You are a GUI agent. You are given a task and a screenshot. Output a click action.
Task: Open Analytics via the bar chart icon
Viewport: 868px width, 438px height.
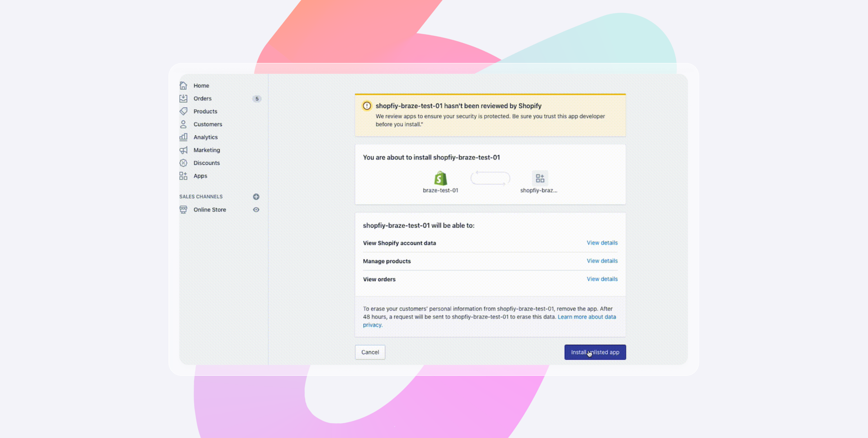point(183,137)
